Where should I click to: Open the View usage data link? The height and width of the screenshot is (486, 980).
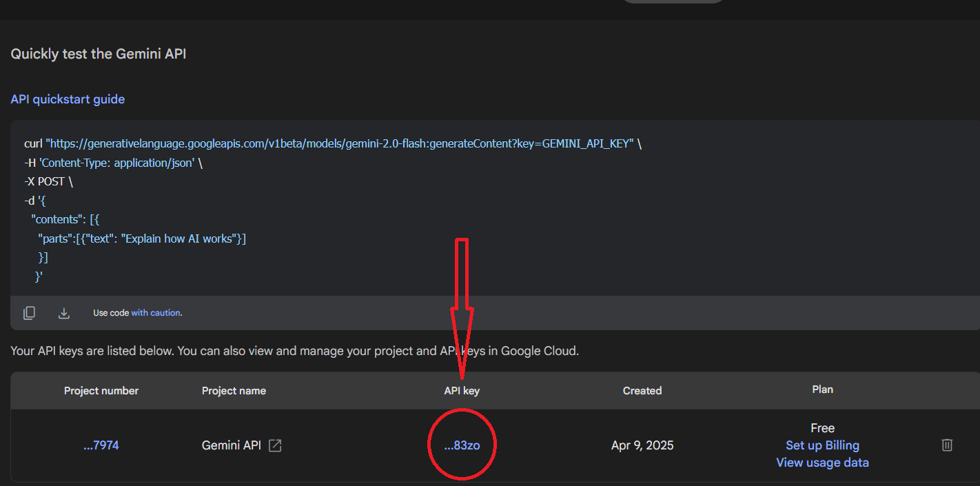pos(822,463)
